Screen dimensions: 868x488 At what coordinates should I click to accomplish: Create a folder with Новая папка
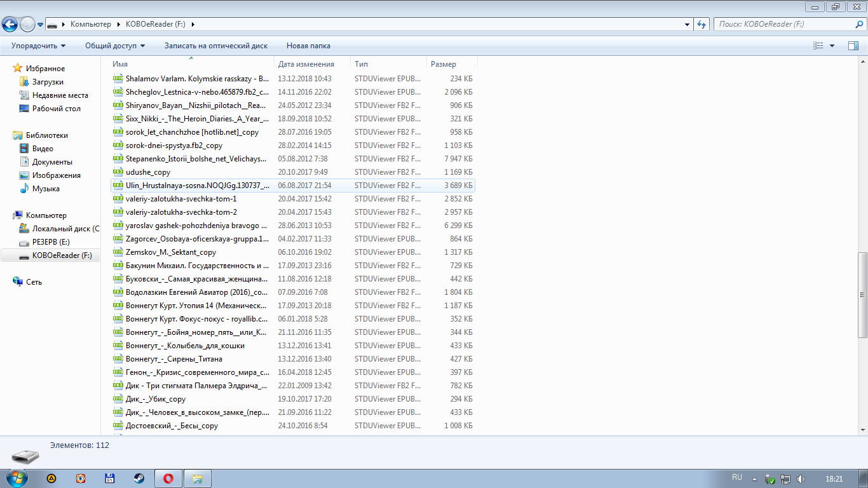308,46
